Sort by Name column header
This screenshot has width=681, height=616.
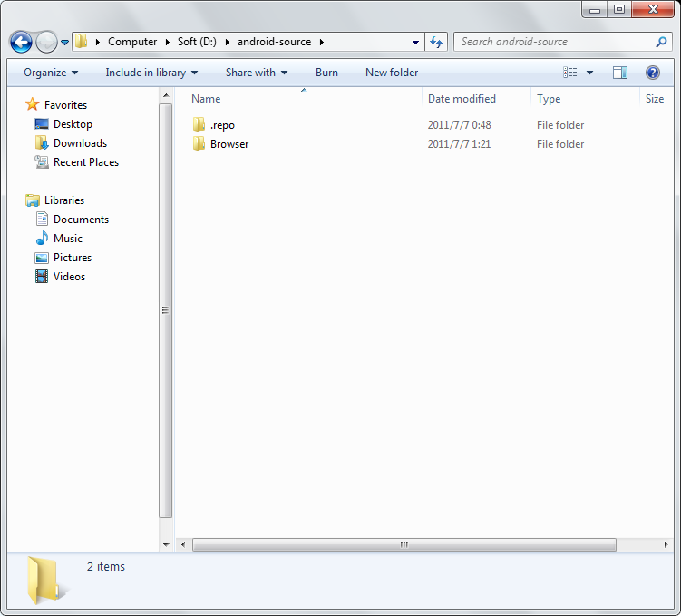click(x=206, y=99)
